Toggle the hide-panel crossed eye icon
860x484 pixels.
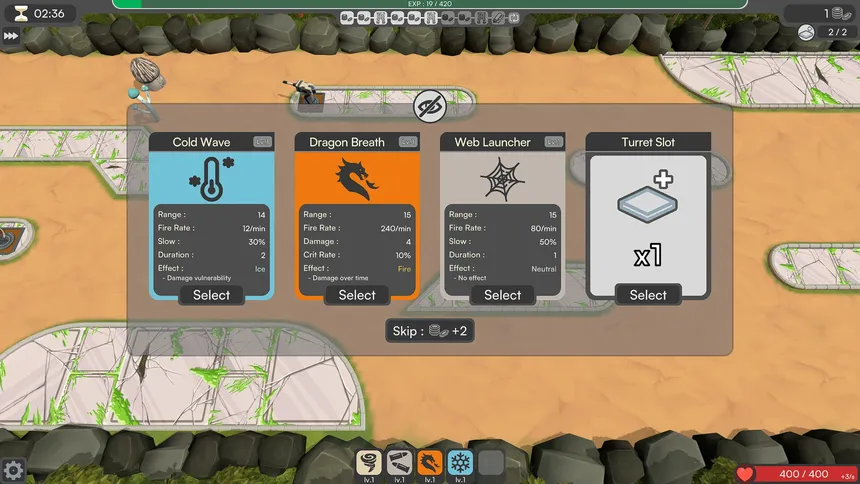click(429, 106)
